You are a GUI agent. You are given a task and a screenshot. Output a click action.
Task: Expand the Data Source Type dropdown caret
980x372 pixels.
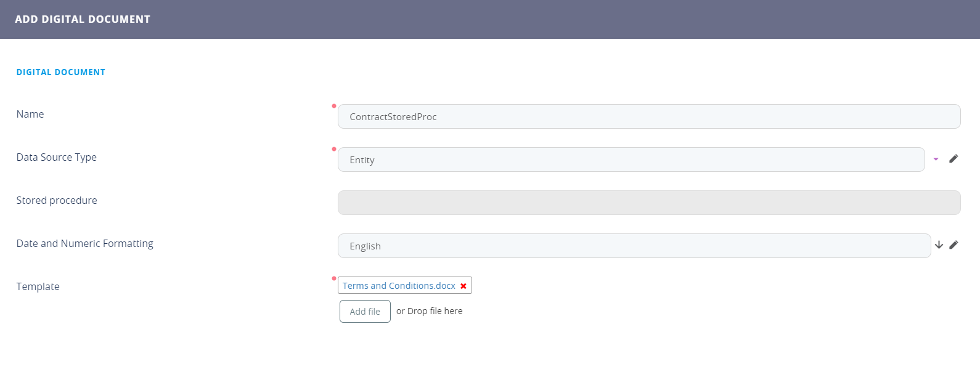click(x=936, y=160)
